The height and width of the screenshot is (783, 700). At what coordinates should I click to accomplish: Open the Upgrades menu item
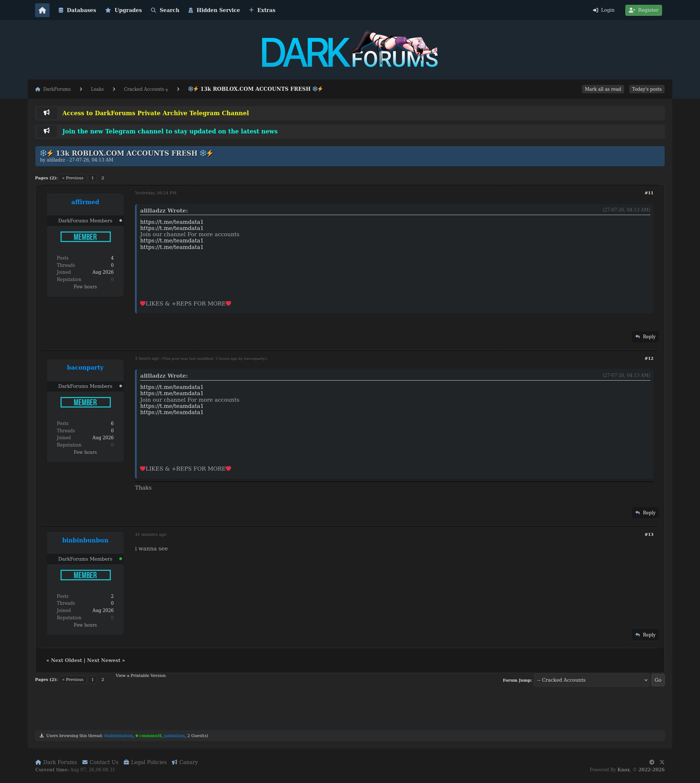[x=124, y=10]
